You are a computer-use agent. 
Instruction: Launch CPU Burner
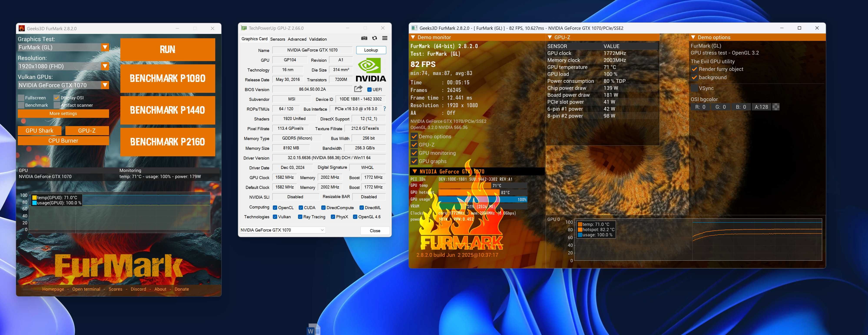tap(63, 141)
